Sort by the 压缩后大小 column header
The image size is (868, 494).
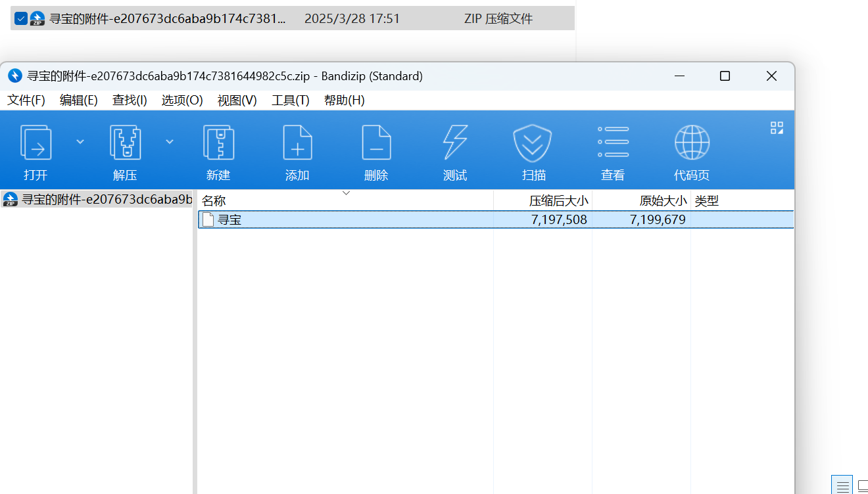(542, 201)
